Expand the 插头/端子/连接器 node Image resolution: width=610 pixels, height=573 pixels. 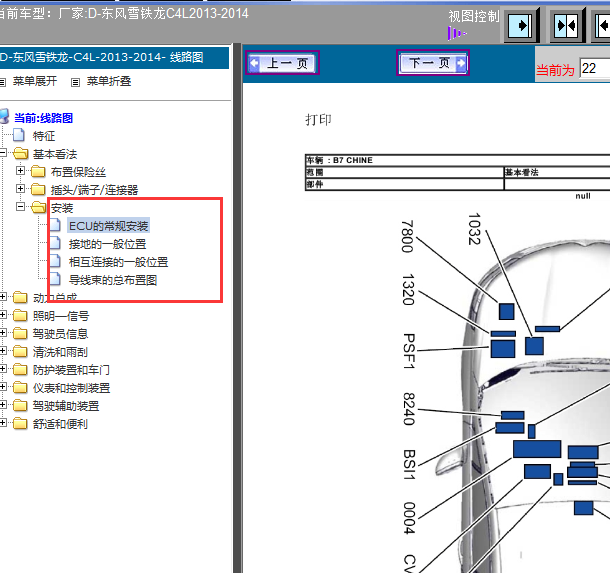(x=20, y=188)
